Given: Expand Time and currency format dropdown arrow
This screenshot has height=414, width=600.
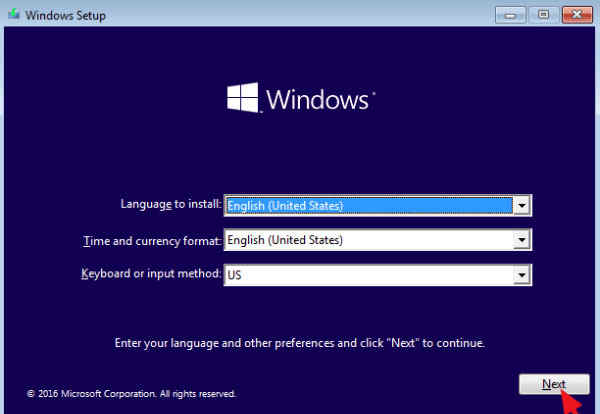Looking at the screenshot, I should pyautogui.click(x=522, y=240).
